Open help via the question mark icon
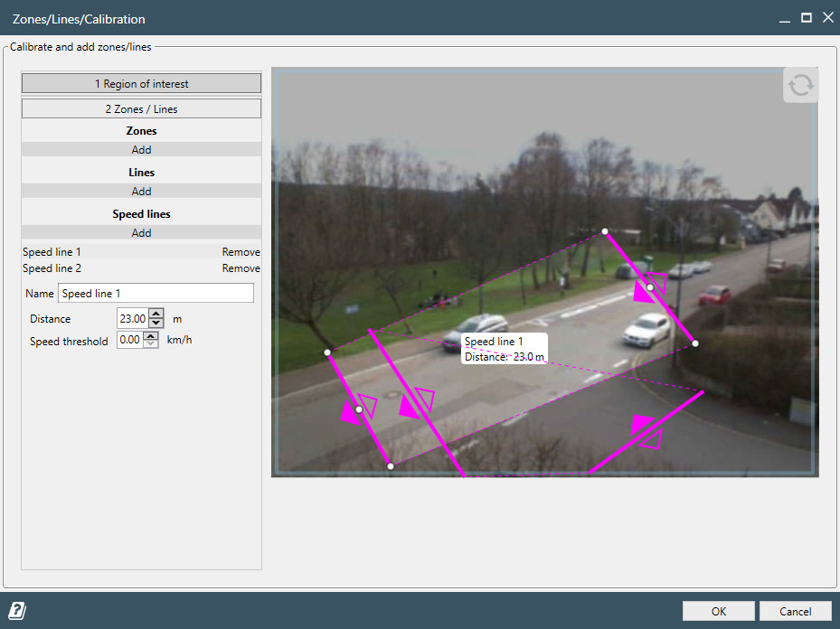This screenshot has height=629, width=840. tap(17, 611)
